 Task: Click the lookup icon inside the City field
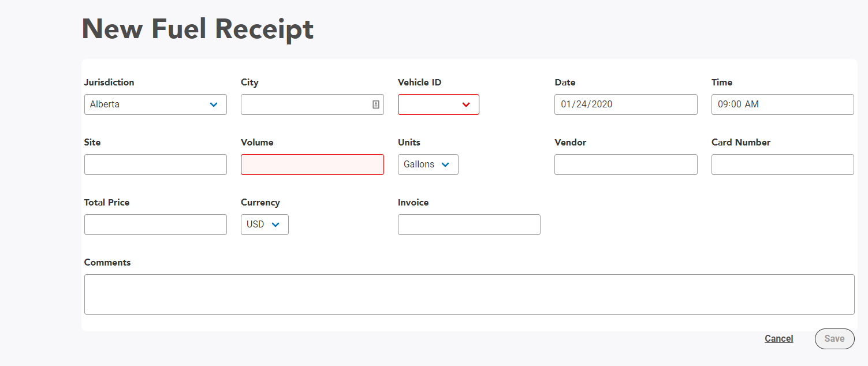[x=377, y=104]
